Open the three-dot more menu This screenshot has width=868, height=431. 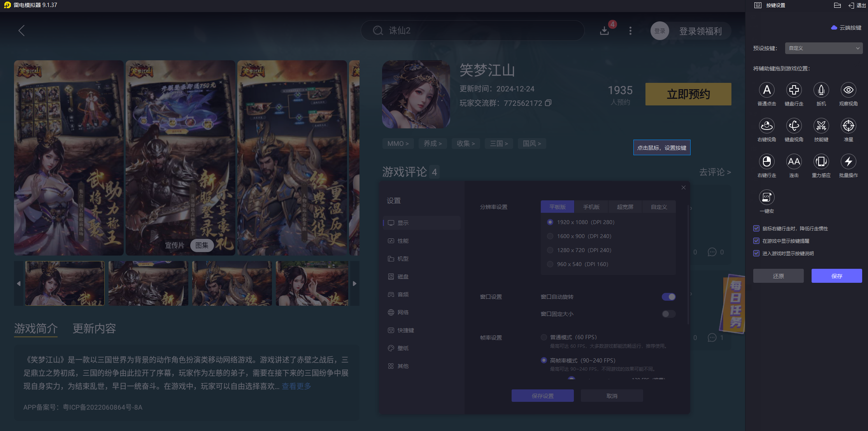click(x=630, y=31)
